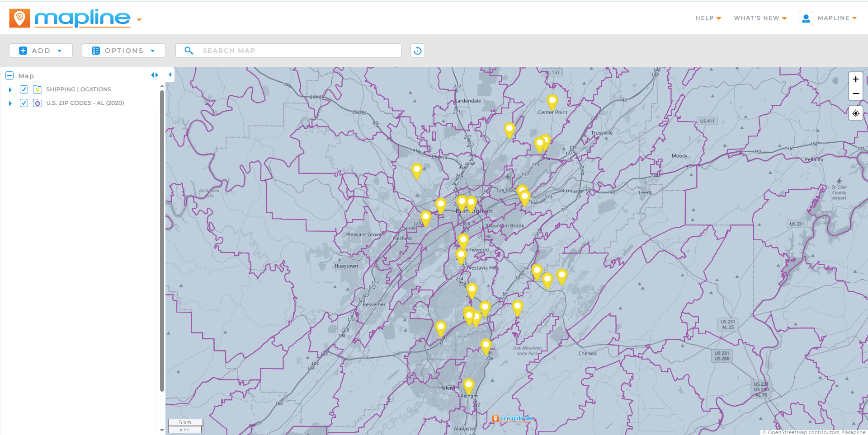Viewport: 868px width, 435px height.
Task: Click the Shipping Locations pin layer icon
Action: coord(38,89)
